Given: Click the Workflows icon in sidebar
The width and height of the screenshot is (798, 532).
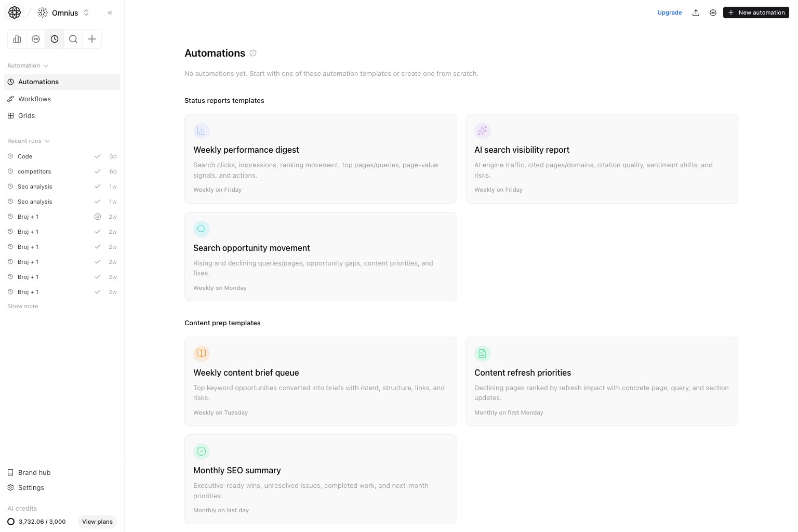Looking at the screenshot, I should [x=10, y=99].
